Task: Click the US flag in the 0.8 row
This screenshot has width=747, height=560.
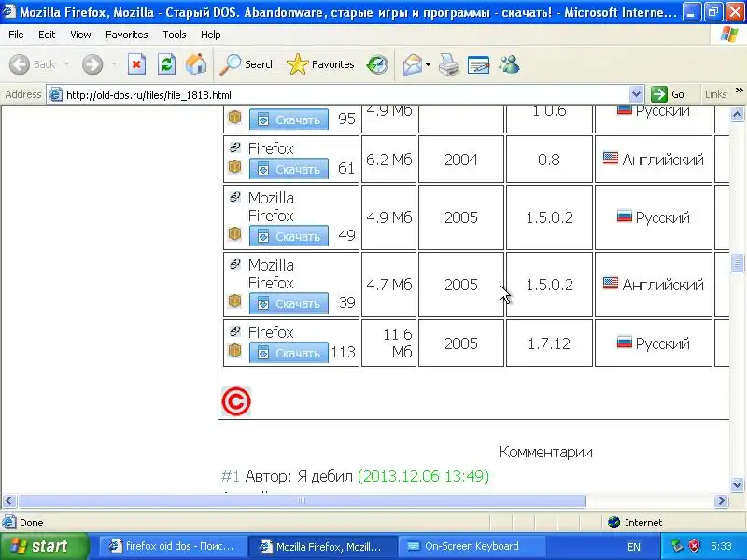Action: point(611,158)
